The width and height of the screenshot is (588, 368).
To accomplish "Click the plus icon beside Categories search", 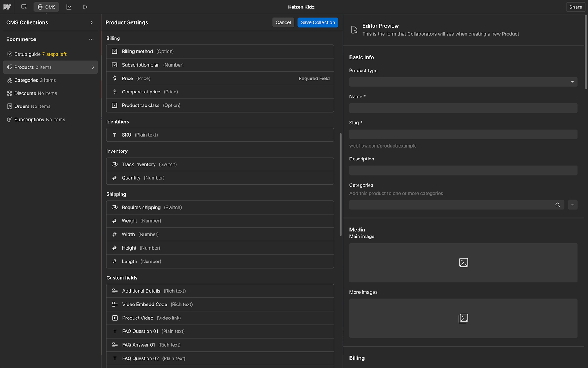I will coord(573,205).
